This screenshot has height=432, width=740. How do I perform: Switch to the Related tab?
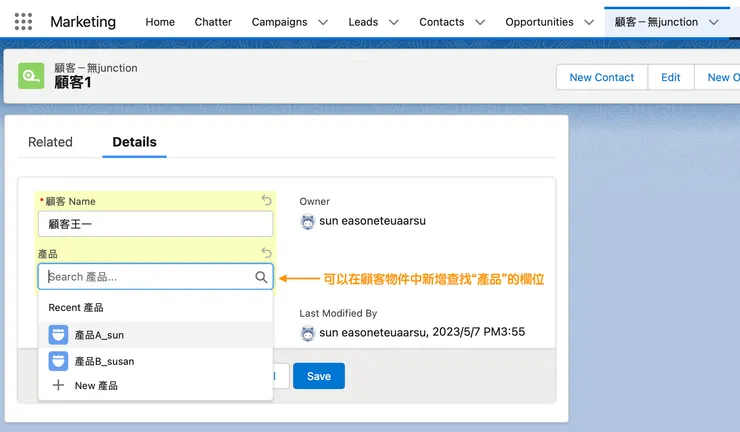pos(50,142)
